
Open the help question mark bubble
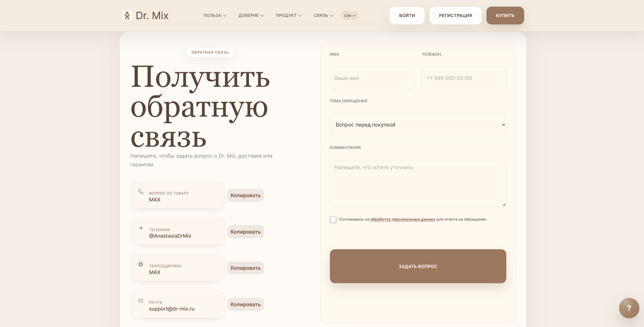click(629, 308)
